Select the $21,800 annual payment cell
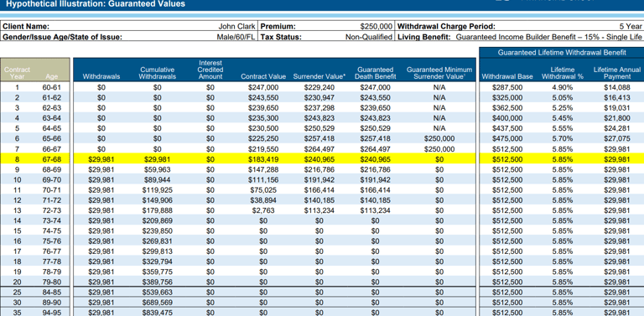 tap(617, 118)
